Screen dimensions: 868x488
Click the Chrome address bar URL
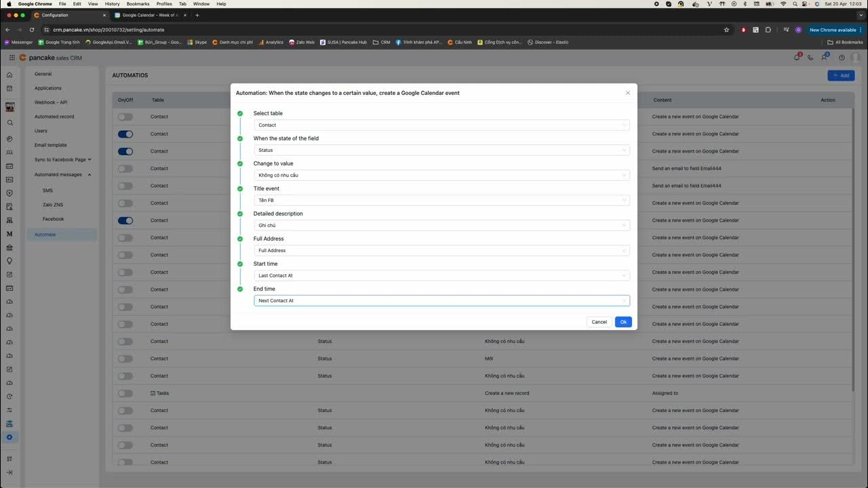coord(108,30)
